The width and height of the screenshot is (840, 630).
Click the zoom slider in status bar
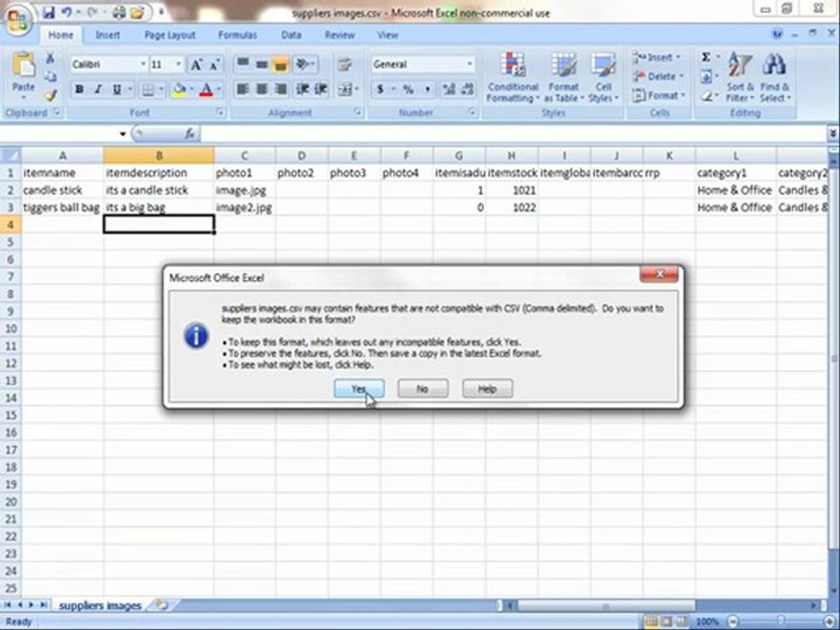[x=780, y=622]
